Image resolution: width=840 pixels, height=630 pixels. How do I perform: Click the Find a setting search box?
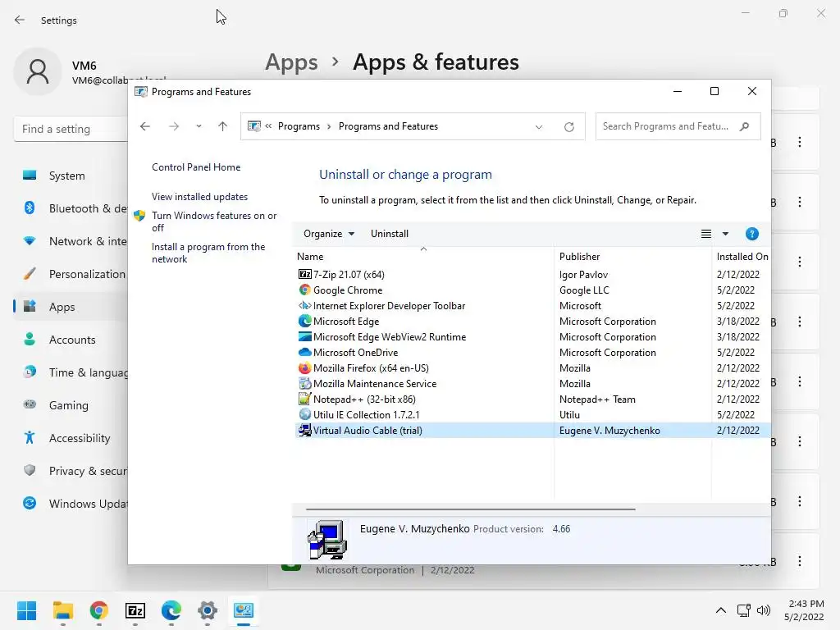(x=71, y=129)
